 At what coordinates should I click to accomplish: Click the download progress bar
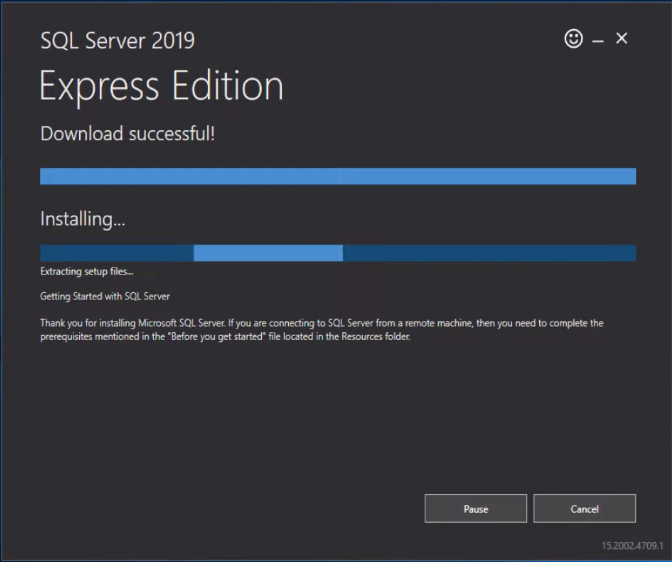click(338, 176)
